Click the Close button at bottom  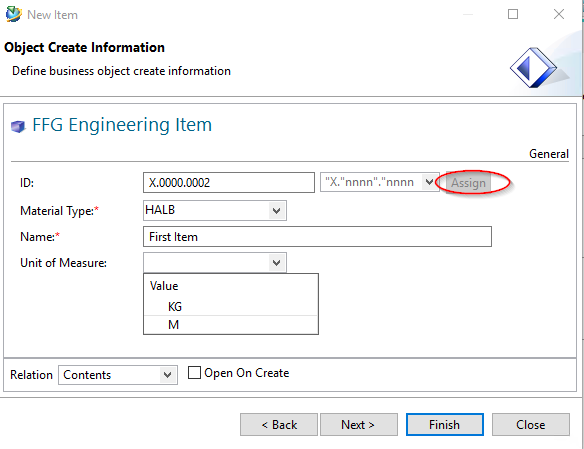[x=531, y=424]
